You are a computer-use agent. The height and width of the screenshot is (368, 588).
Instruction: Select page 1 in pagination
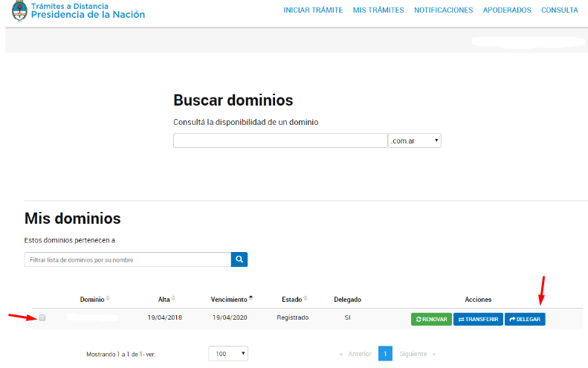pyautogui.click(x=385, y=354)
